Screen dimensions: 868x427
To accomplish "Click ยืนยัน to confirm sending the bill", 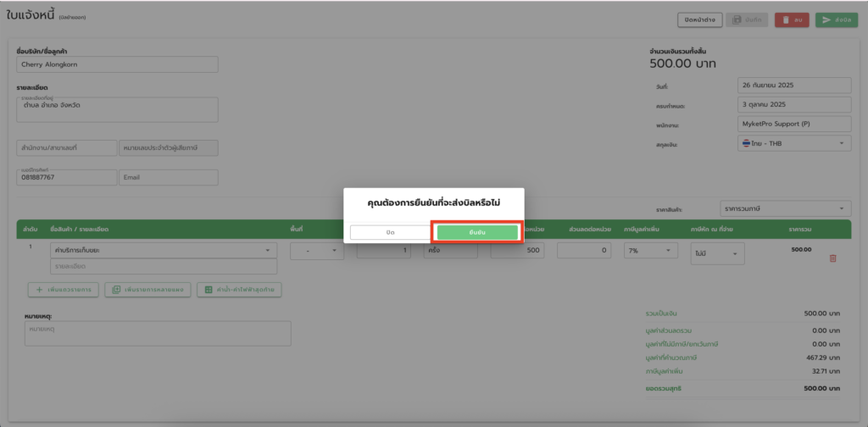I will tap(476, 232).
